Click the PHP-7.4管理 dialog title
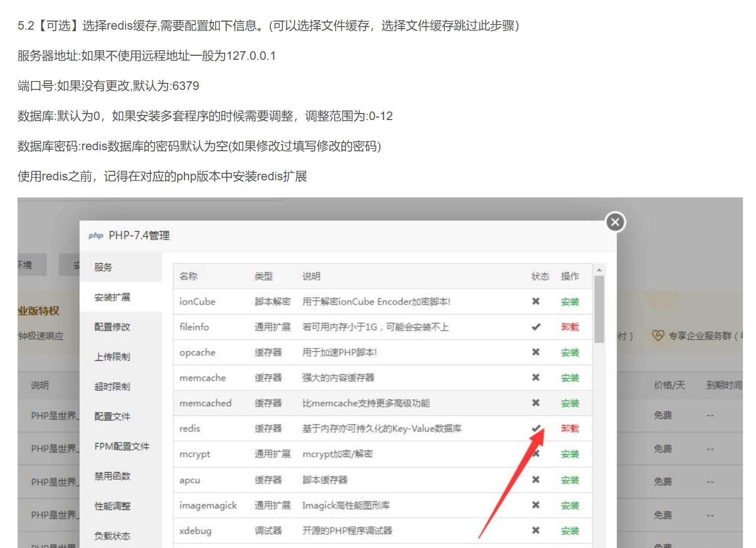The width and height of the screenshot is (756, 548). point(139,236)
